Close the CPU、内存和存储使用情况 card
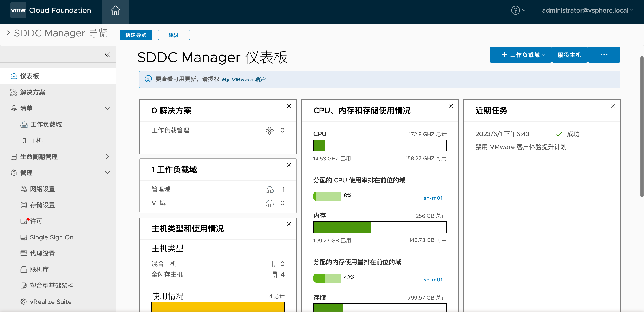Screen dimensions: 644x312 [451, 106]
